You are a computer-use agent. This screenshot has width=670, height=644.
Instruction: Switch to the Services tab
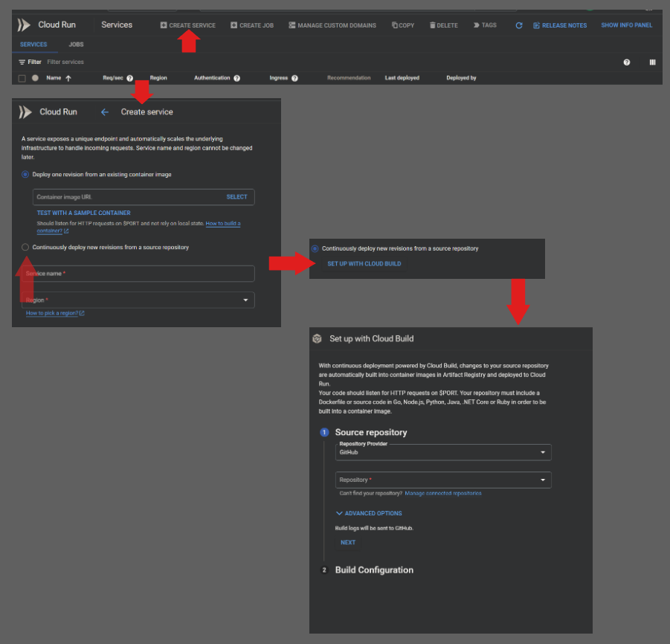pos(33,45)
